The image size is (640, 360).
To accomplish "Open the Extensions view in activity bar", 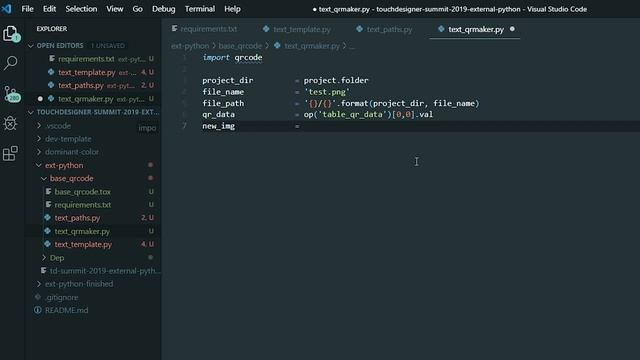I will pyautogui.click(x=10, y=153).
